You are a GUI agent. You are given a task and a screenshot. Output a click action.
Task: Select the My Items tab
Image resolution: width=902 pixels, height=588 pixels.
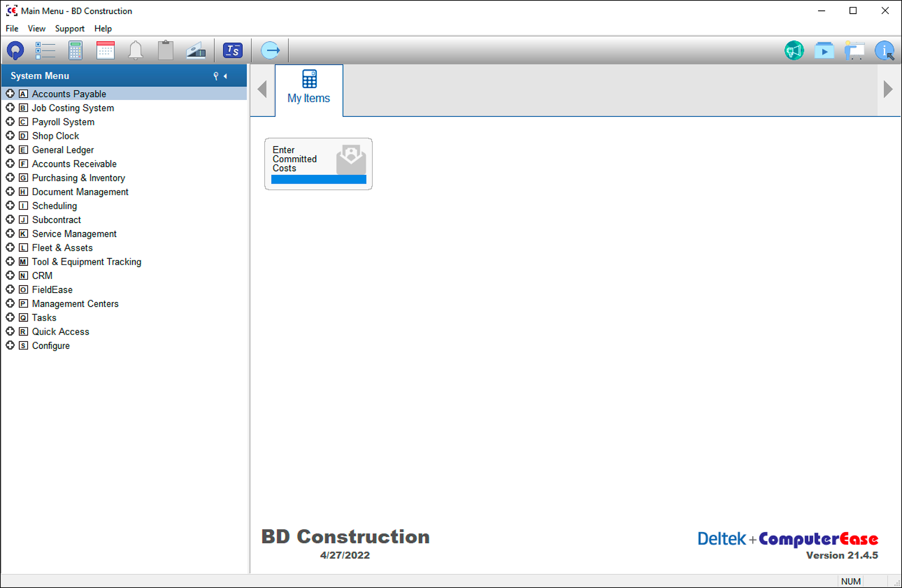[x=309, y=89]
